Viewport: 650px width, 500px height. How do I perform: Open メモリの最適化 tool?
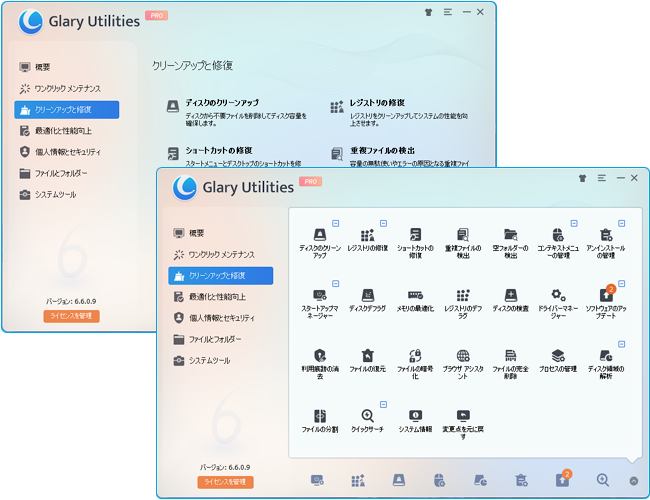(415, 300)
